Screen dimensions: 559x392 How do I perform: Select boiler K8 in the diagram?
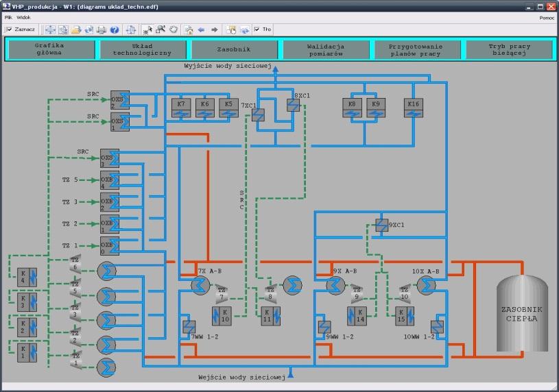[352, 108]
